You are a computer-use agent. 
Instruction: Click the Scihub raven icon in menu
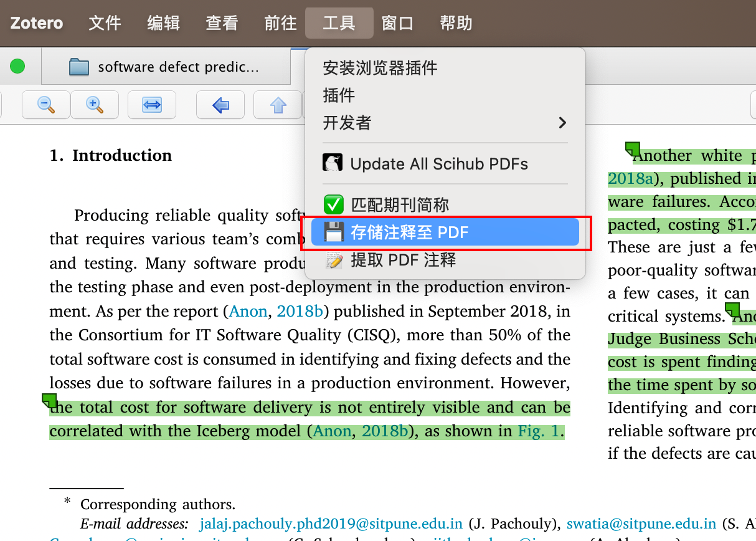click(x=333, y=163)
